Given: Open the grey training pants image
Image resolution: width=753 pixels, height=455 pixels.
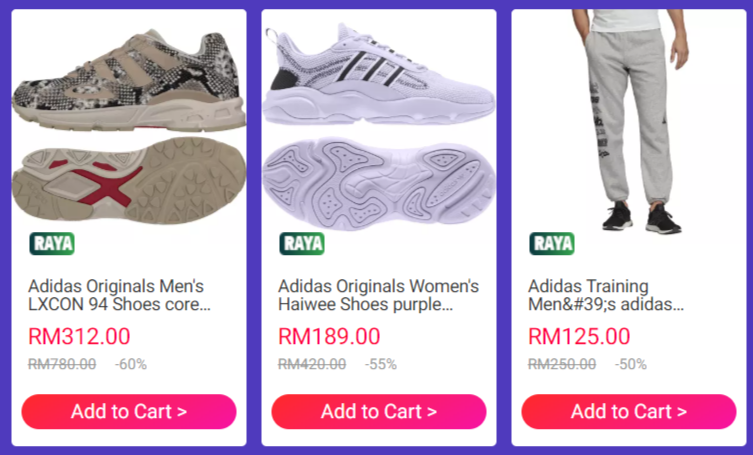Looking at the screenshot, I should tap(629, 120).
